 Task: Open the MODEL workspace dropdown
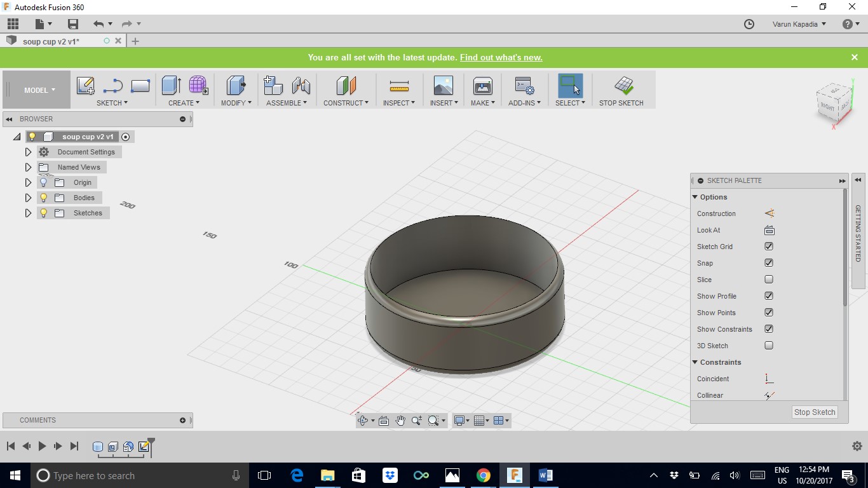39,90
